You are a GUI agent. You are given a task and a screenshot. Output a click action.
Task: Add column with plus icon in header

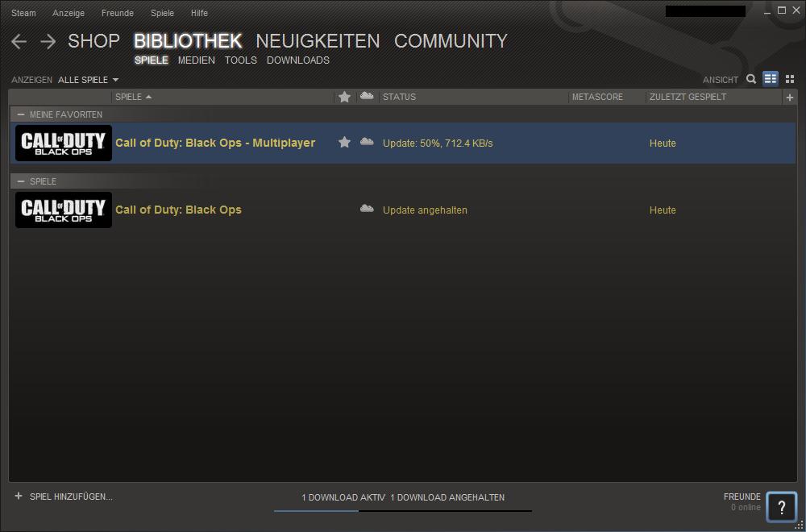coord(790,98)
